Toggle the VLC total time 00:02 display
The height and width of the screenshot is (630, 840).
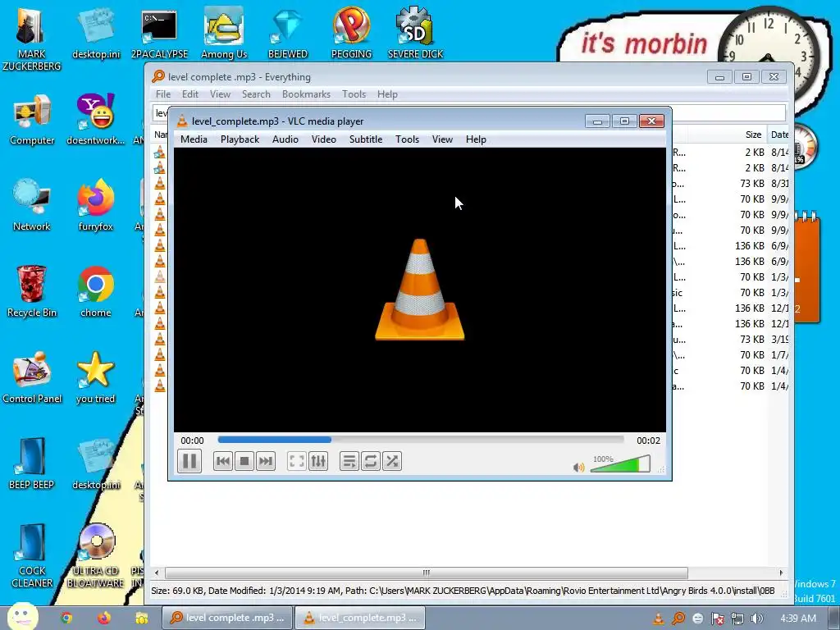(x=648, y=441)
